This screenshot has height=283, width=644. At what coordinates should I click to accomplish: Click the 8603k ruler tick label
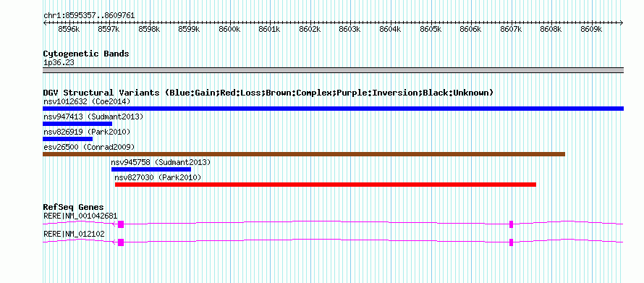point(350,30)
